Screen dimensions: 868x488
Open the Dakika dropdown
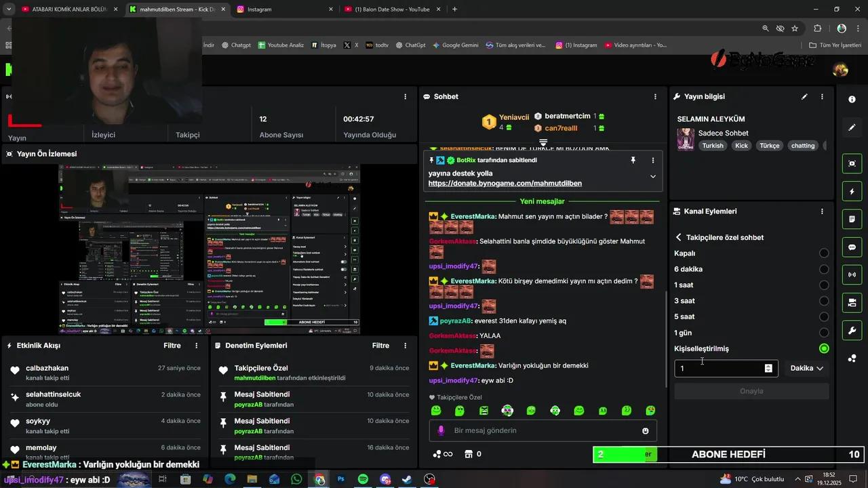click(806, 368)
